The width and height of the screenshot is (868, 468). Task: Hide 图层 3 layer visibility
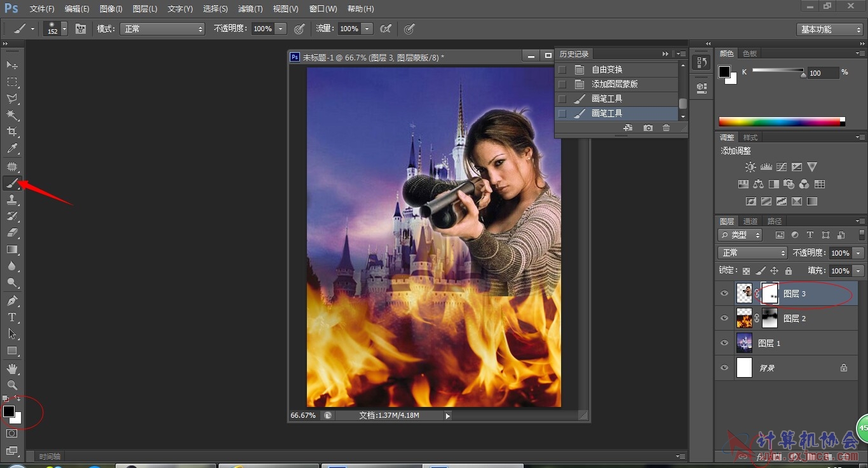[x=724, y=294]
